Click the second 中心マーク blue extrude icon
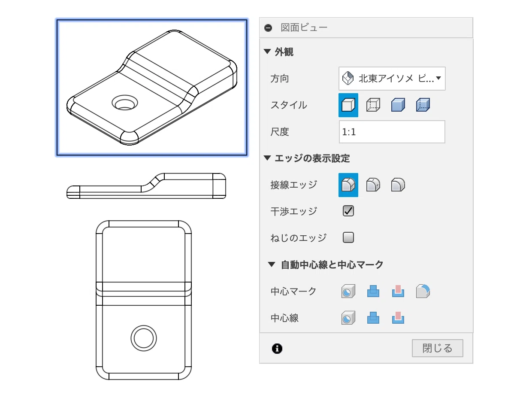Viewport: 532px width, 395px height. [x=373, y=292]
